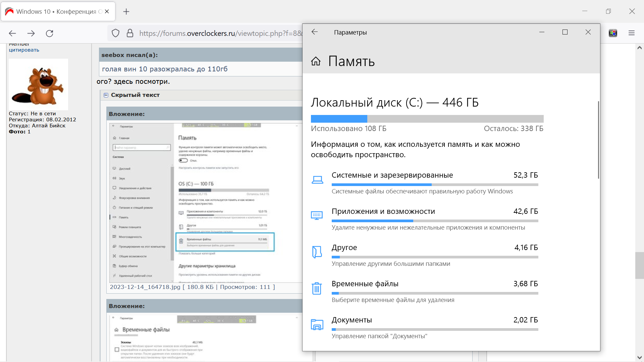Image resolution: width=644 pixels, height=362 pixels.
Task: Click the shield tracking protection icon
Action: tap(115, 33)
